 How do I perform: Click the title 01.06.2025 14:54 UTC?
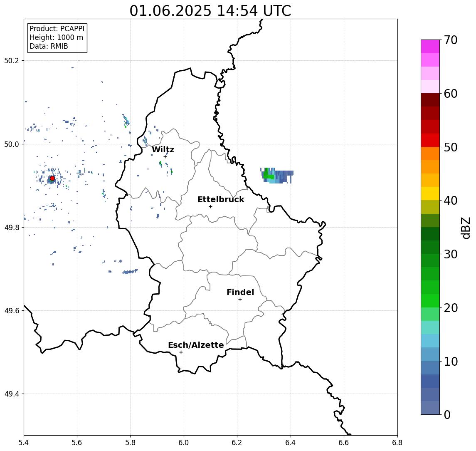click(x=210, y=11)
